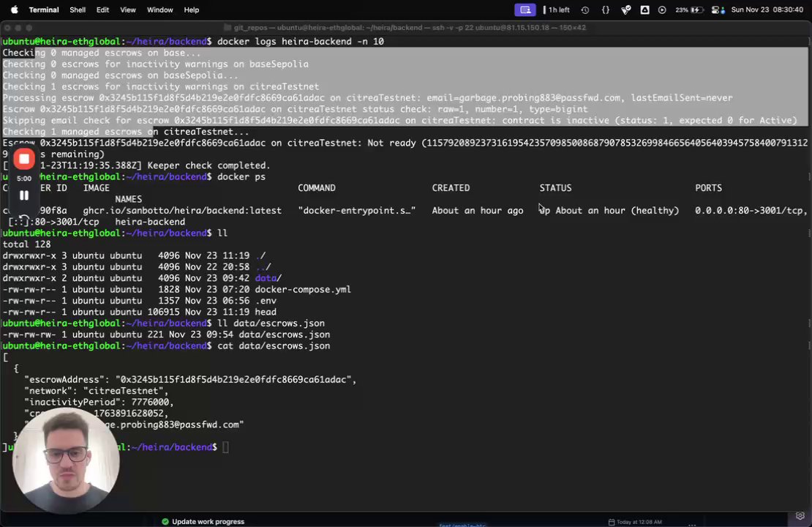The width and height of the screenshot is (812, 527).
Task: Click the webcam bubble of the presenter
Action: click(66, 460)
